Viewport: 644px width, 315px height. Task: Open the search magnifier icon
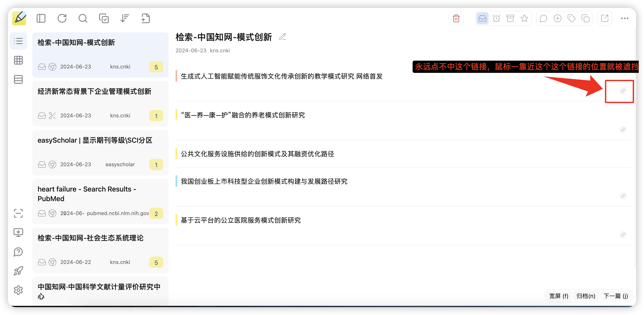[x=83, y=18]
